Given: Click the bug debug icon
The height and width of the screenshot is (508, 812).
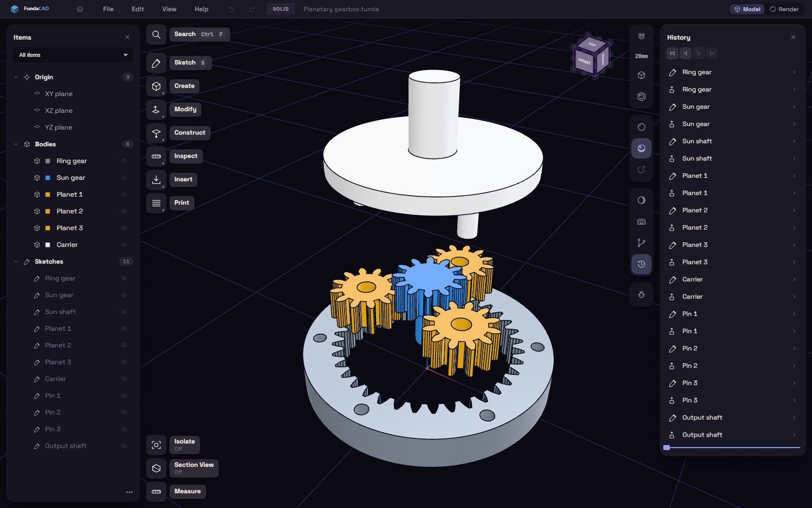Looking at the screenshot, I should 641,295.
